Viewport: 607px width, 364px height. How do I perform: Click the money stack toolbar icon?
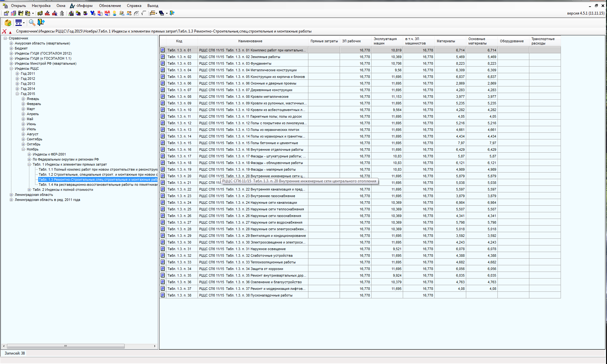click(40, 13)
